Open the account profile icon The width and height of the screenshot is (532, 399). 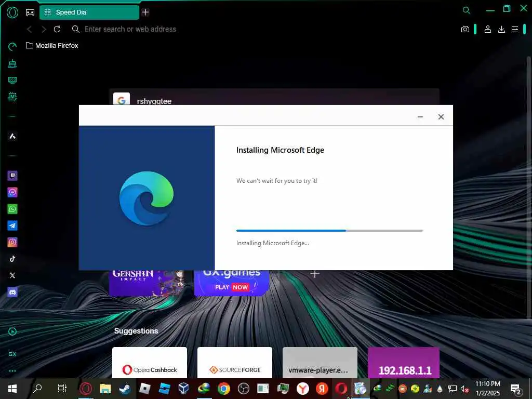point(487,29)
